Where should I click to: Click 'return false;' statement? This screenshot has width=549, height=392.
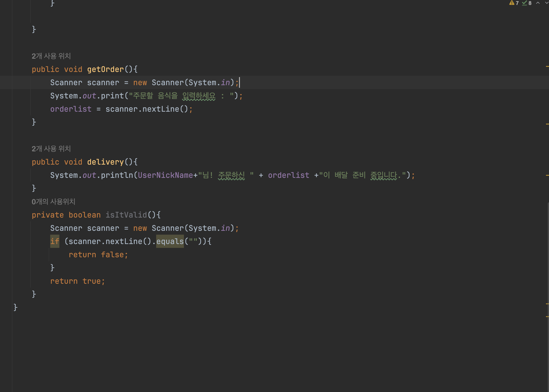click(98, 255)
